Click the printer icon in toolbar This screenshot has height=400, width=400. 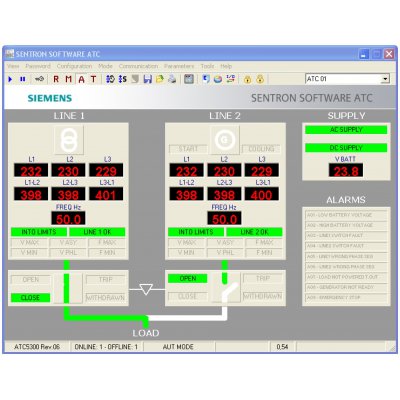coord(172,79)
